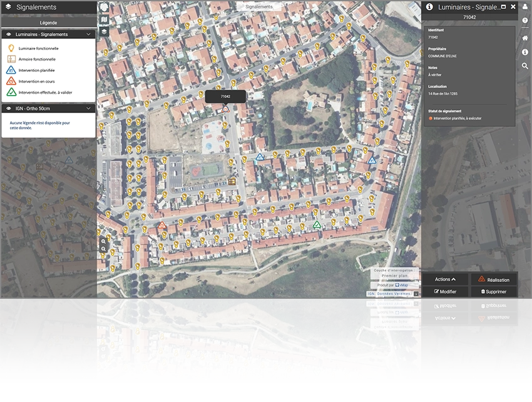
Task: Open the search magnifier tool
Action: 524,66
